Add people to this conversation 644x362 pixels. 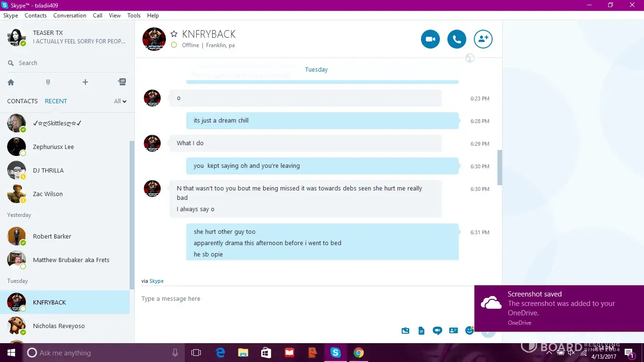tap(483, 39)
